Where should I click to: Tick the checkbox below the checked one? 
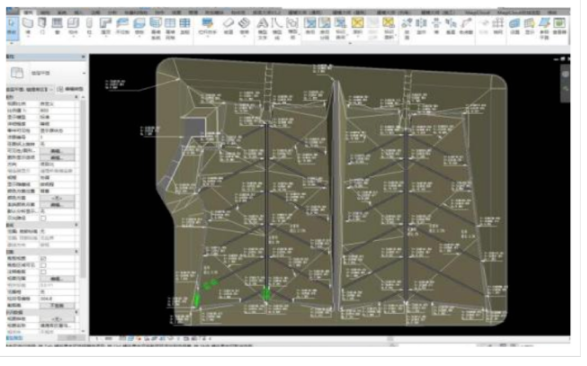tap(43, 265)
